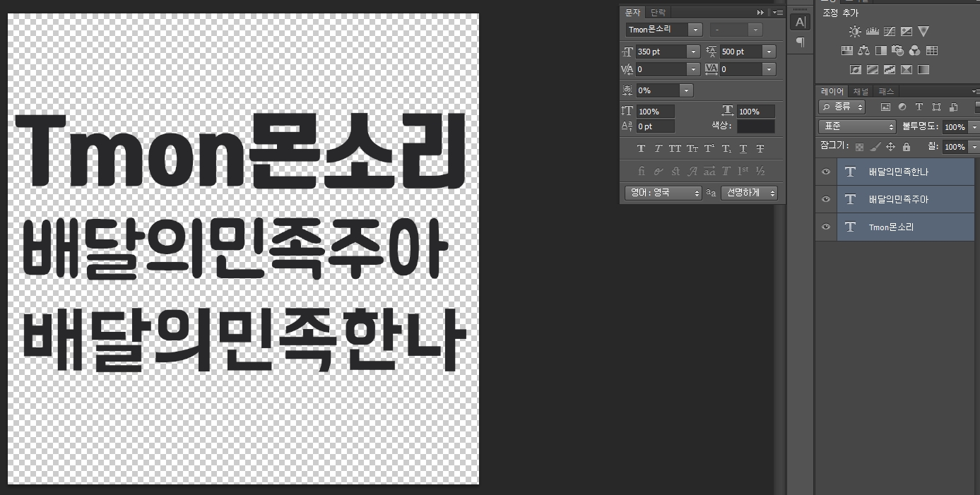This screenshot has height=495, width=980.
Task: Open the 0% tsume scale dropdown
Action: [686, 90]
